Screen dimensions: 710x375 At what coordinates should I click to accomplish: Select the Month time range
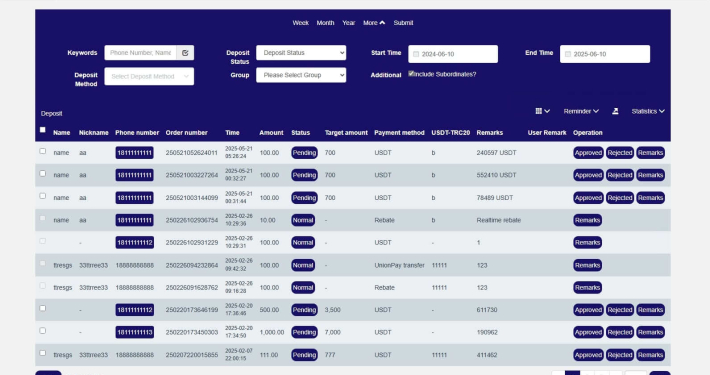(x=325, y=23)
